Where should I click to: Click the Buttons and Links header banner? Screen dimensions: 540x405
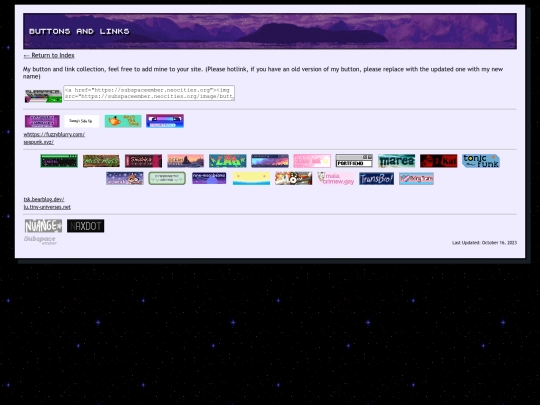tap(270, 31)
